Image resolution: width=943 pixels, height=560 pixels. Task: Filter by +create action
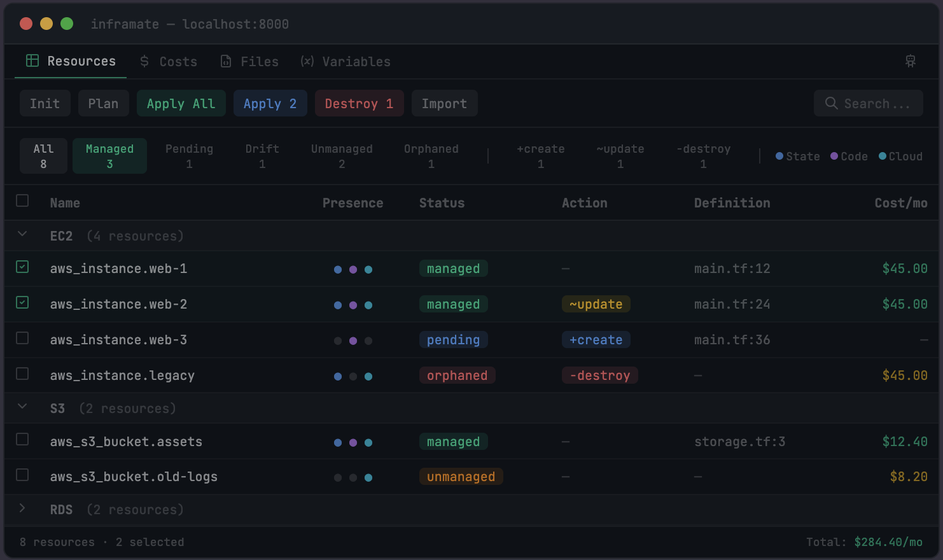click(x=540, y=156)
